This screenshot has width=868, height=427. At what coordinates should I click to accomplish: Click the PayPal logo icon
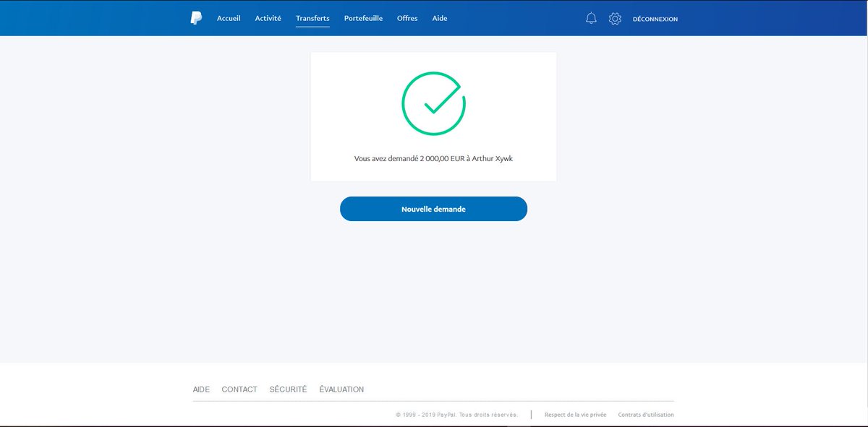(196, 18)
